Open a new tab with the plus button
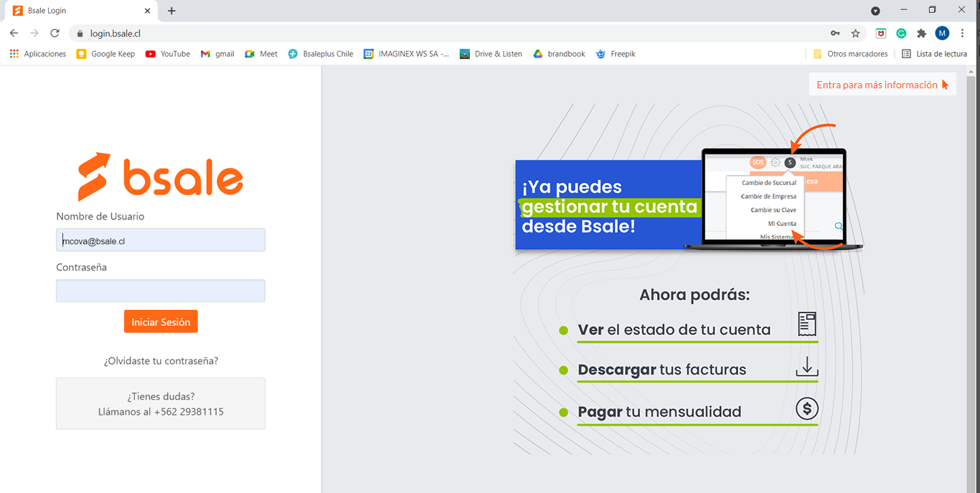This screenshot has width=980, height=493. (x=171, y=11)
